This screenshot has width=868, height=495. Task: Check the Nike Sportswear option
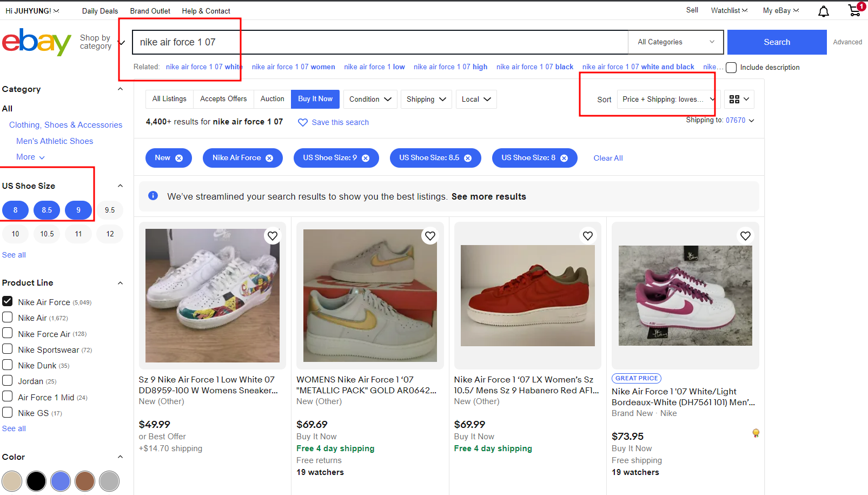[x=8, y=349]
